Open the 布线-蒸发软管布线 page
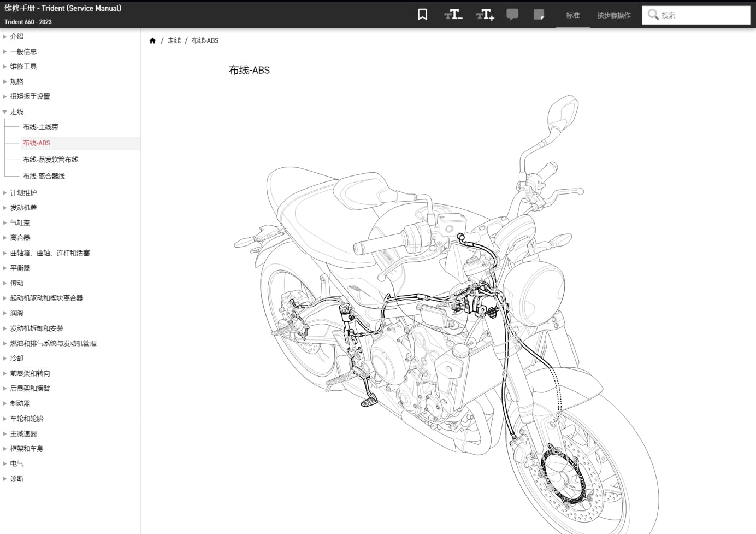 51,159
